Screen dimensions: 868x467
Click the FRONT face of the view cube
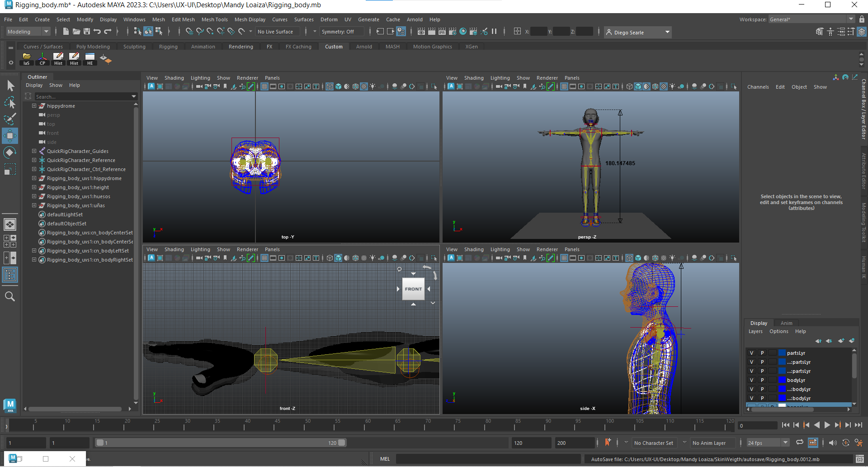(413, 289)
